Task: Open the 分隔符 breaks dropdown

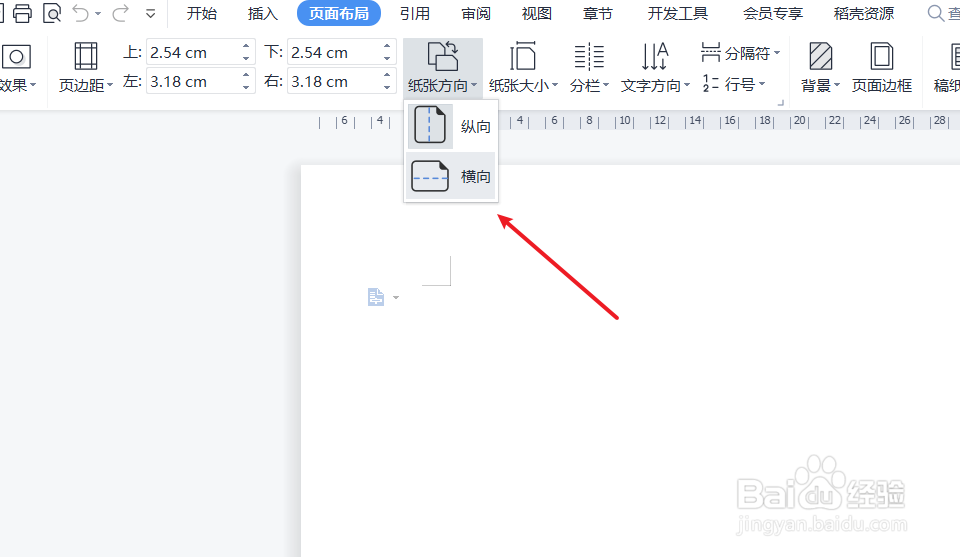Action: (741, 53)
